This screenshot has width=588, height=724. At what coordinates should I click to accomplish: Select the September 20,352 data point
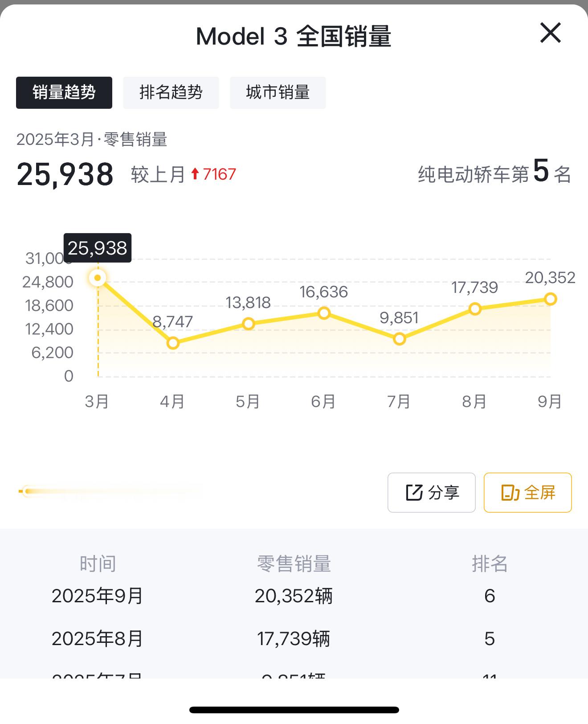[x=551, y=299]
